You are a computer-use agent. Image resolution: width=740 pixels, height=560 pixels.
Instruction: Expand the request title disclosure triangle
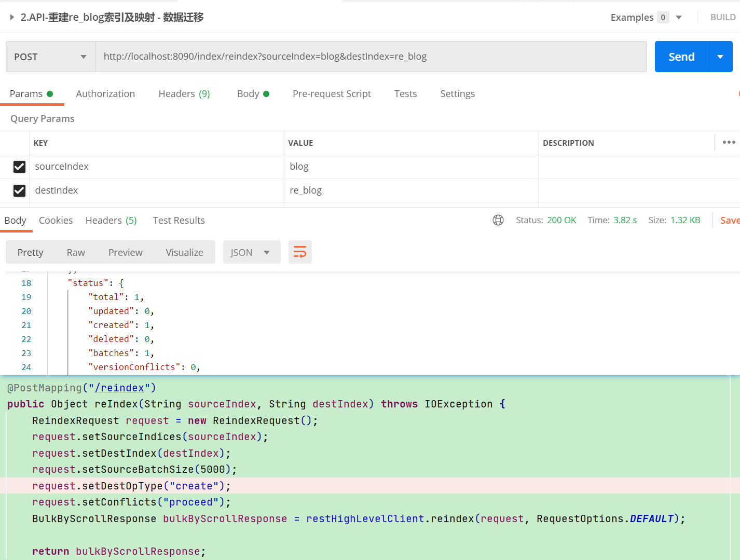click(x=12, y=17)
